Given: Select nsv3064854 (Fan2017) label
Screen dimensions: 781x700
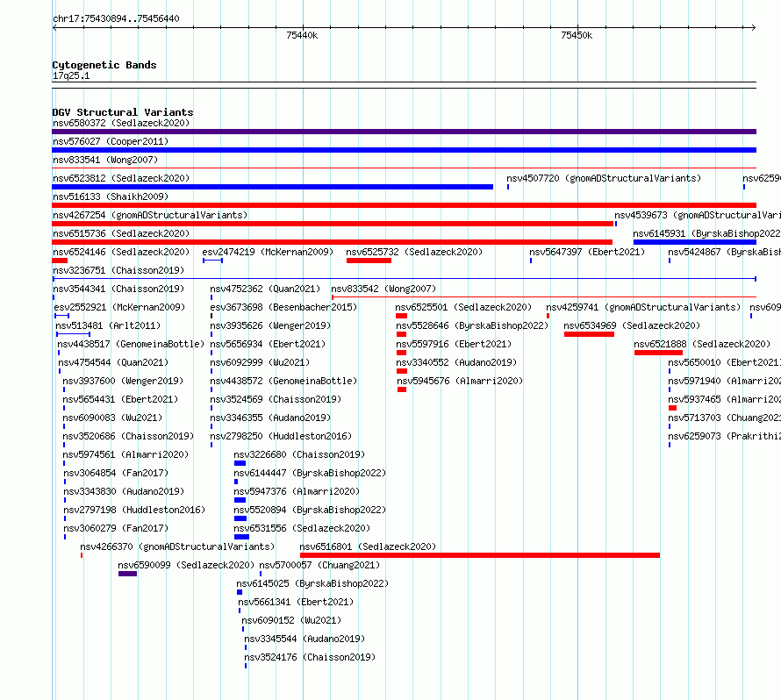Looking at the screenshot, I should (x=116, y=473).
